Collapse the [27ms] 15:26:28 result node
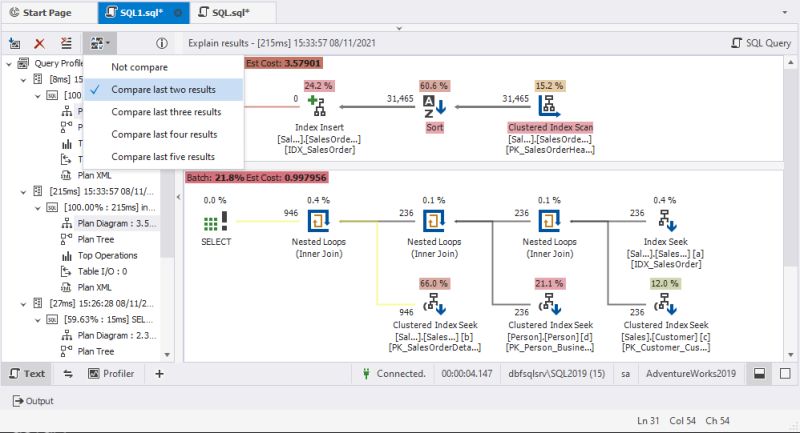 [x=23, y=304]
